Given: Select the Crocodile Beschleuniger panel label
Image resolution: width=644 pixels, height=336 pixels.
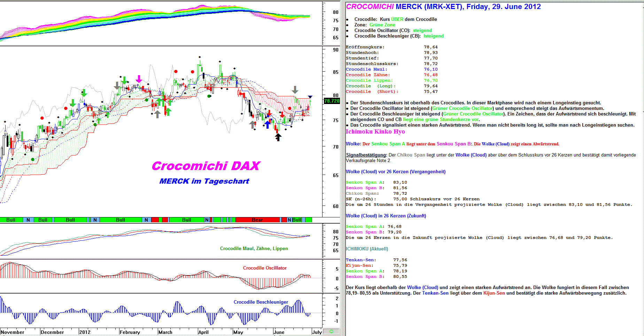Looking at the screenshot, I should click(x=261, y=302).
